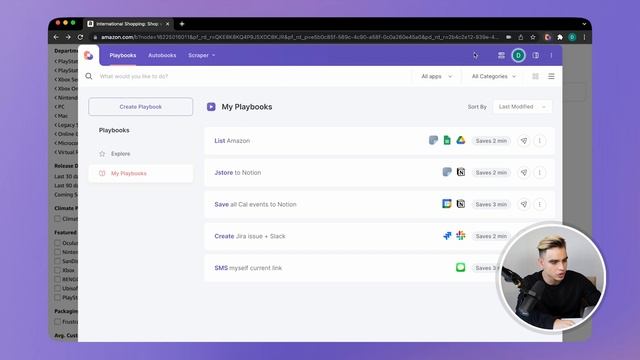Click the search magnifier icon

(89, 76)
